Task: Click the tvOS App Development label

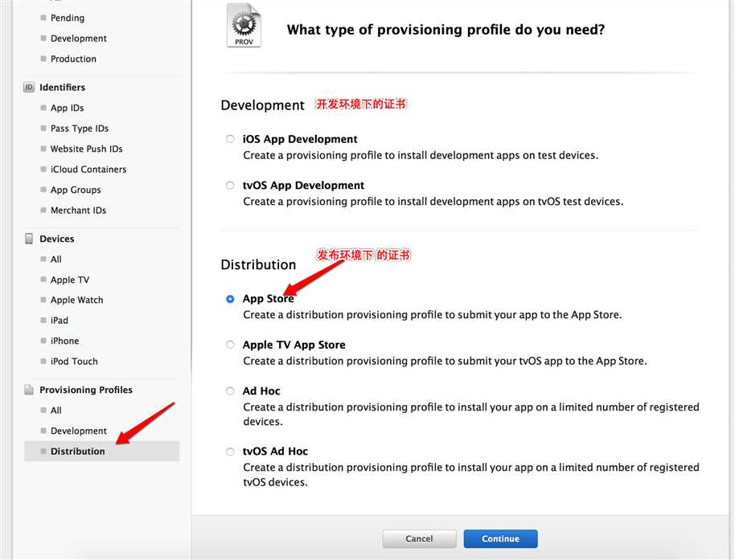Action: point(303,186)
